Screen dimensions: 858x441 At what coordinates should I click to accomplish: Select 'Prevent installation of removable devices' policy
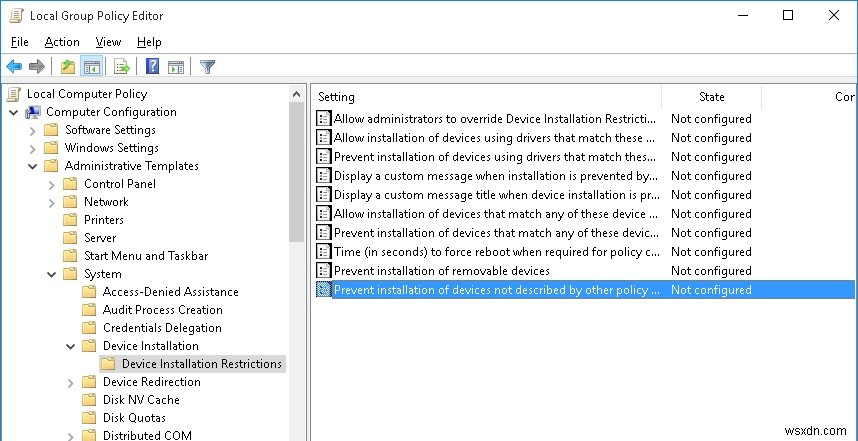coord(441,271)
